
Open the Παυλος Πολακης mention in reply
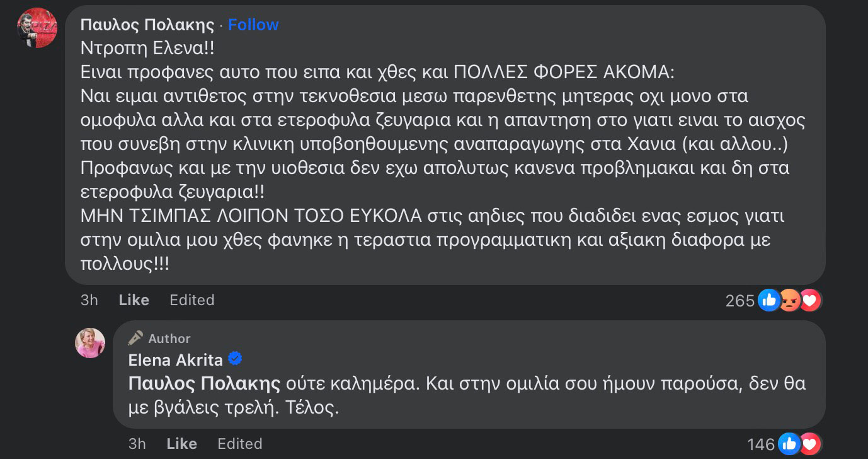pos(204,383)
